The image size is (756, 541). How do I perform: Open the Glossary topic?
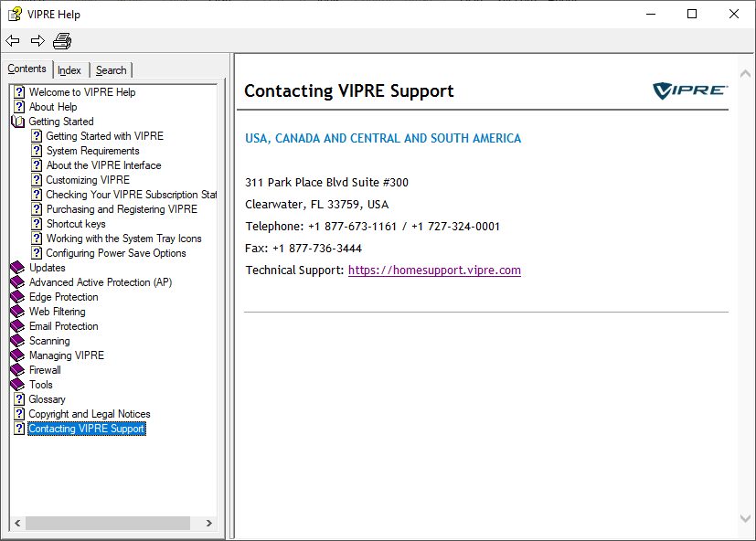point(47,399)
